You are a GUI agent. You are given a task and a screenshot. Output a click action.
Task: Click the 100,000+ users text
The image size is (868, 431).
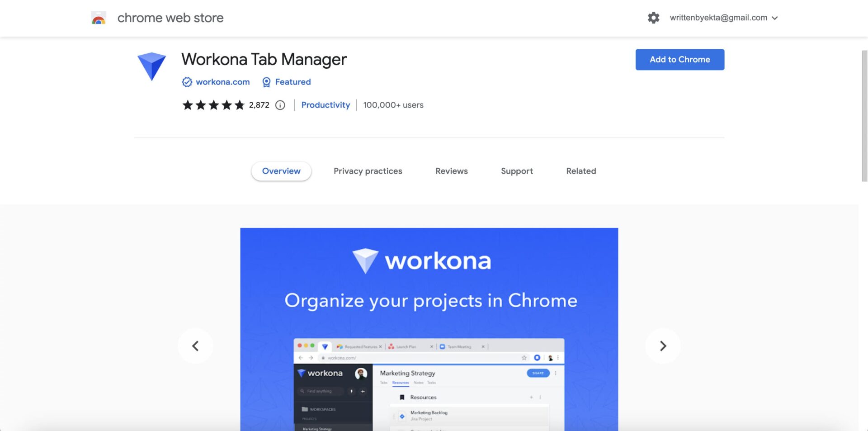point(393,105)
